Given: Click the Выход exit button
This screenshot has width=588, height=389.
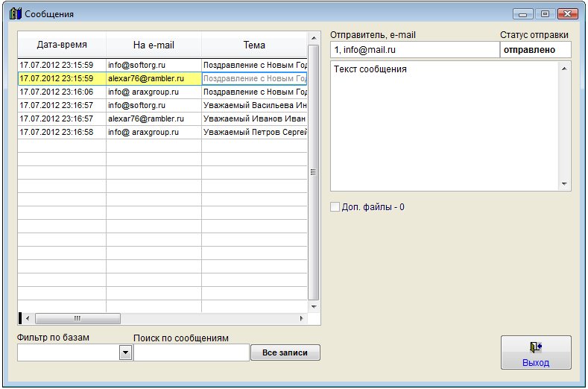Looking at the screenshot, I should [536, 352].
